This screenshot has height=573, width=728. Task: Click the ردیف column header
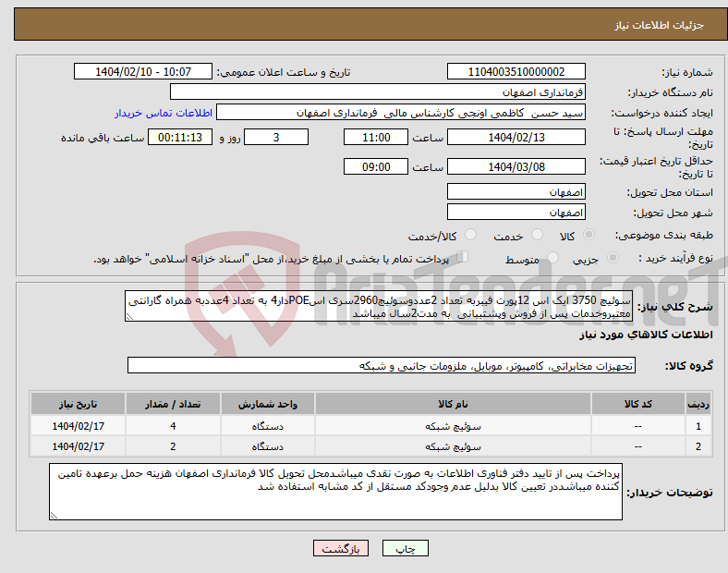click(698, 404)
